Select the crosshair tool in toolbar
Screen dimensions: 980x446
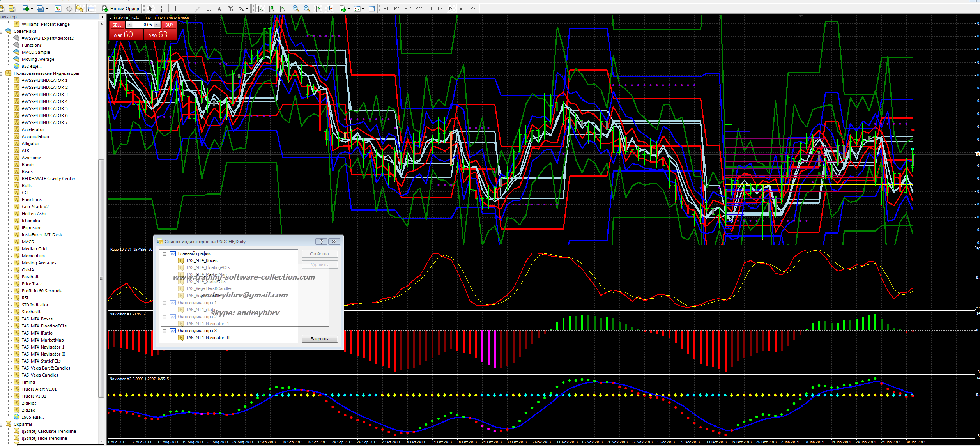click(x=161, y=9)
